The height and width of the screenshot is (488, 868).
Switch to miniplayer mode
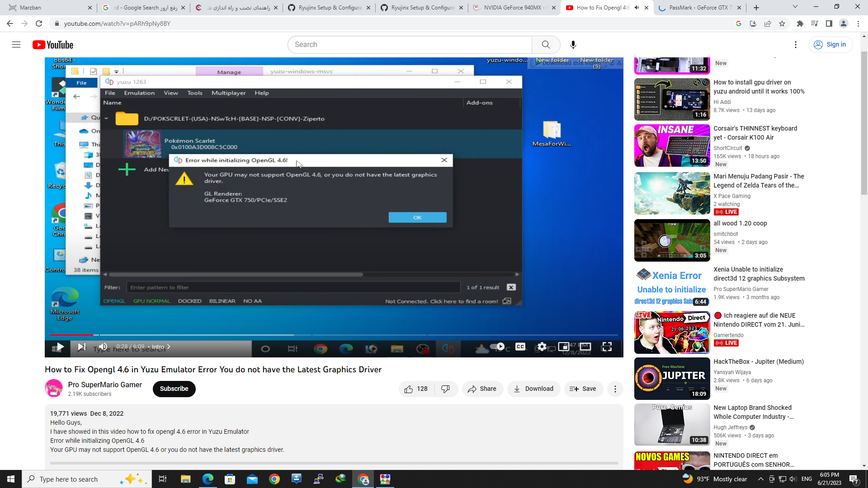click(x=563, y=347)
